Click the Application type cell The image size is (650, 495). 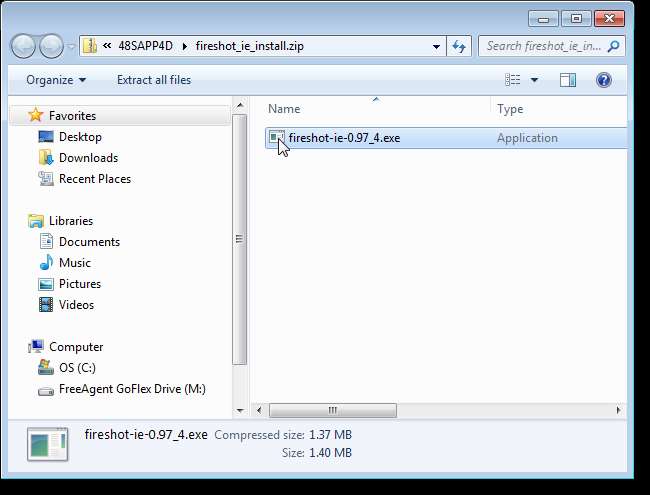527,138
